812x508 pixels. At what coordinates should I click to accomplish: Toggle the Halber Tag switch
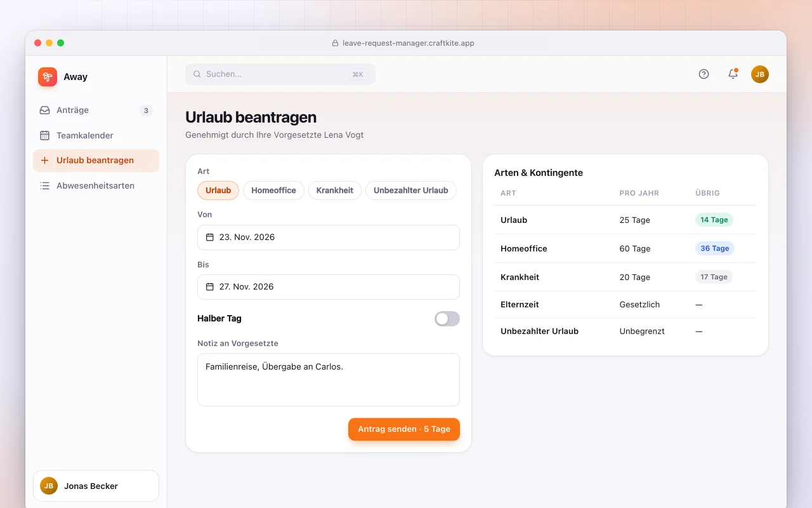pyautogui.click(x=447, y=319)
